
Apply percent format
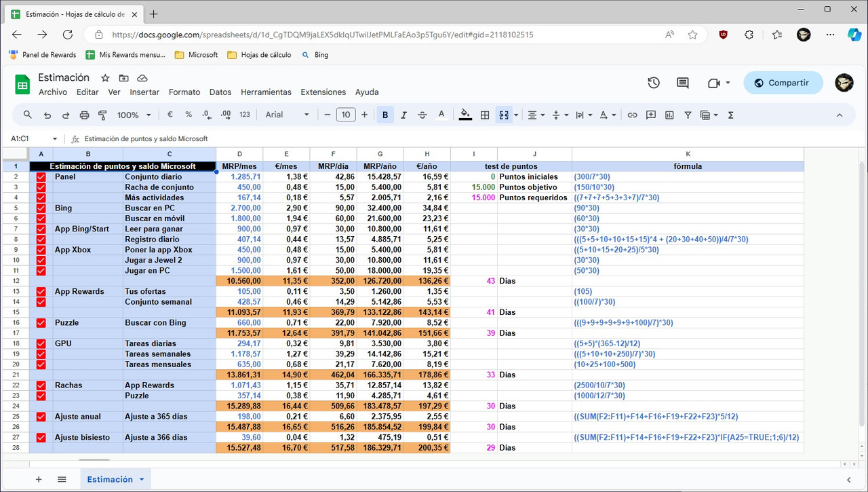coord(189,115)
